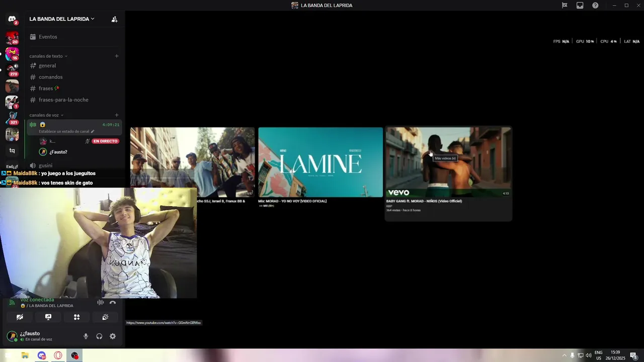
Task: Mute microphone in user panel
Action: click(x=86, y=336)
